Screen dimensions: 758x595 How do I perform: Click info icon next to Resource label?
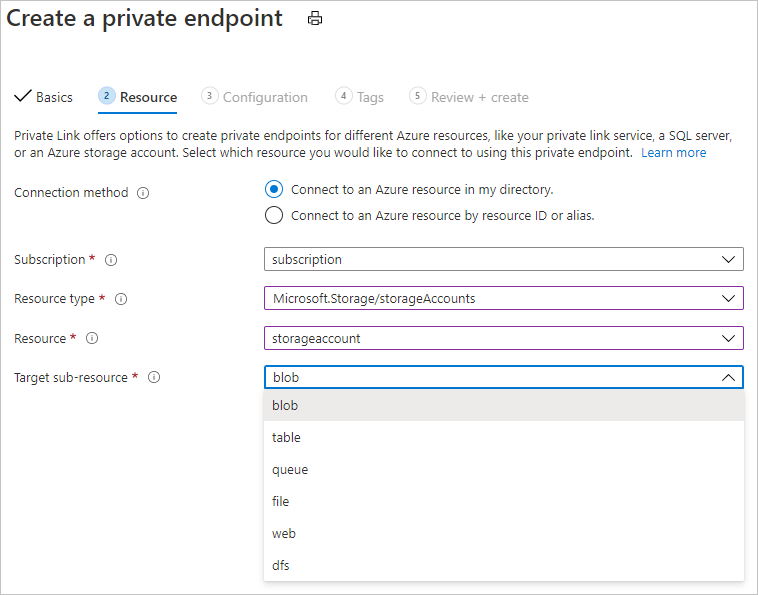point(92,339)
